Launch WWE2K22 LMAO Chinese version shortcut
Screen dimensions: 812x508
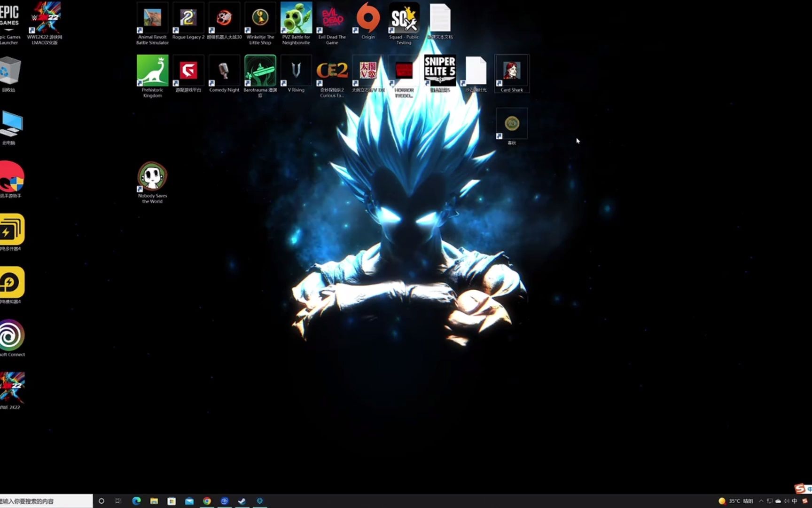click(x=45, y=23)
